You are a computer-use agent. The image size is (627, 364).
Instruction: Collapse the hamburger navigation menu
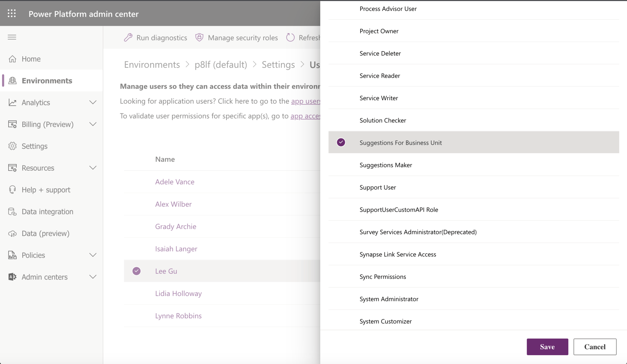coord(12,37)
